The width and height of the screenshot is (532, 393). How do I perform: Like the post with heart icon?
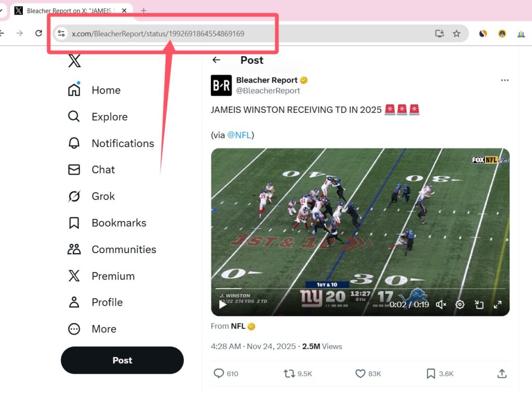coord(361,373)
